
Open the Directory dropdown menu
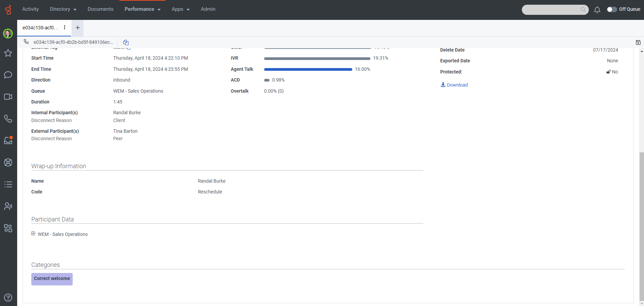(63, 9)
